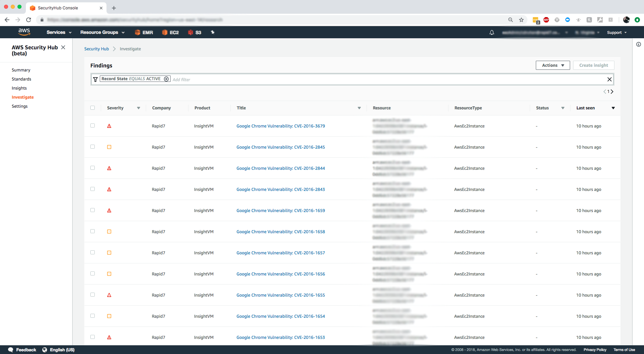This screenshot has width=644, height=354.
Task: Open the S3 service shortcut
Action: point(195,33)
